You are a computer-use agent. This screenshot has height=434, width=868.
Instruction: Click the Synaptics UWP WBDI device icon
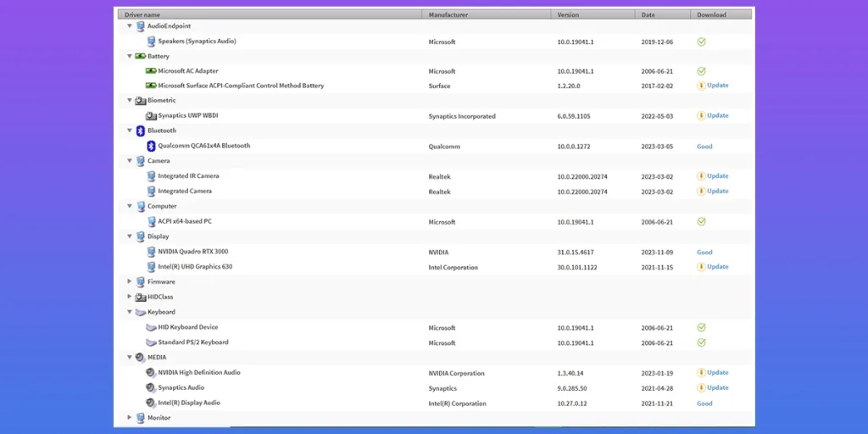[x=151, y=115]
